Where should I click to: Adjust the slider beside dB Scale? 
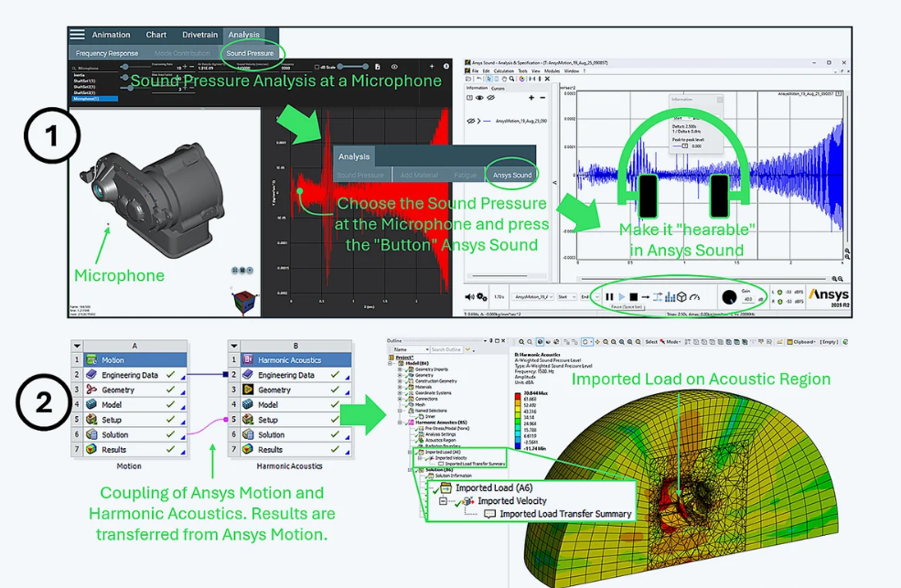point(353,67)
